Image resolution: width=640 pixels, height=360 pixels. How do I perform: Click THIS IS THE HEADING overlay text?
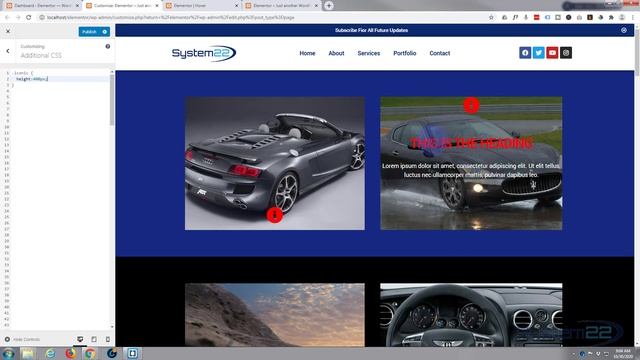coord(471,143)
